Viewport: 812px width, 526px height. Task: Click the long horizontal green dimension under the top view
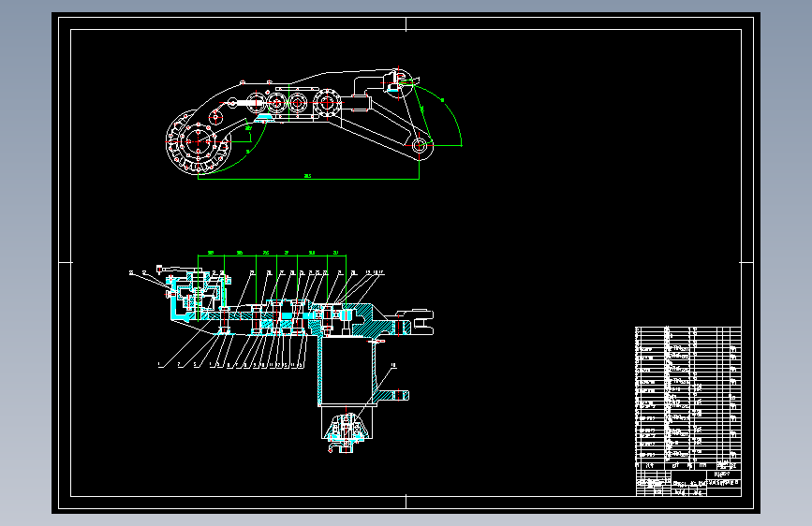click(308, 179)
